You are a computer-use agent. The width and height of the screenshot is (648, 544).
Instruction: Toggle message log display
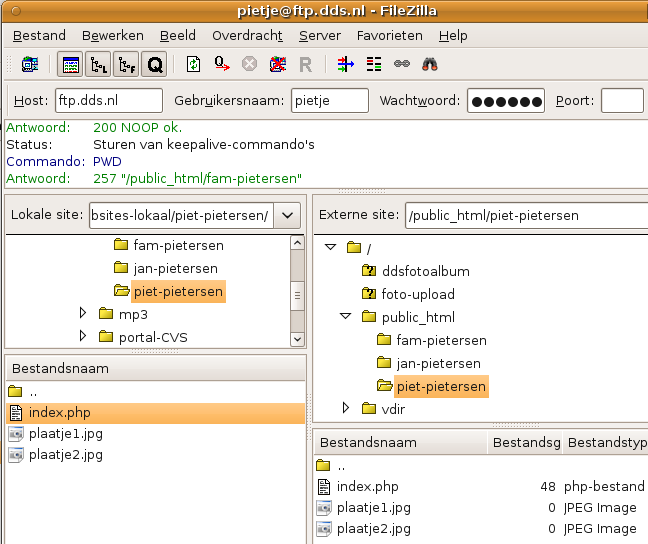(70, 64)
